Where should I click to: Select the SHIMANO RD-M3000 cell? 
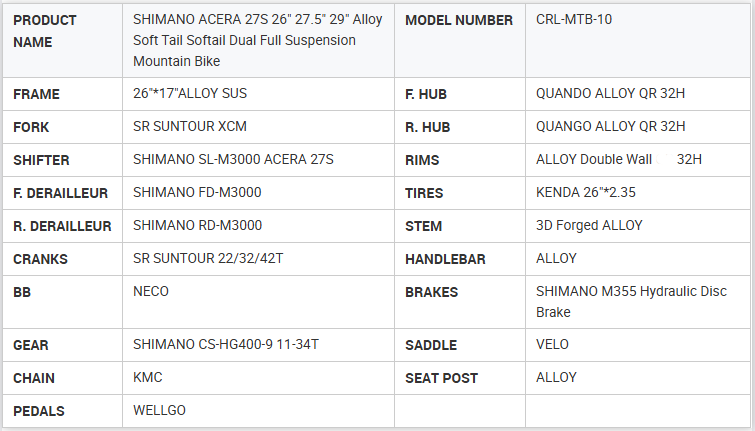pyautogui.click(x=197, y=226)
